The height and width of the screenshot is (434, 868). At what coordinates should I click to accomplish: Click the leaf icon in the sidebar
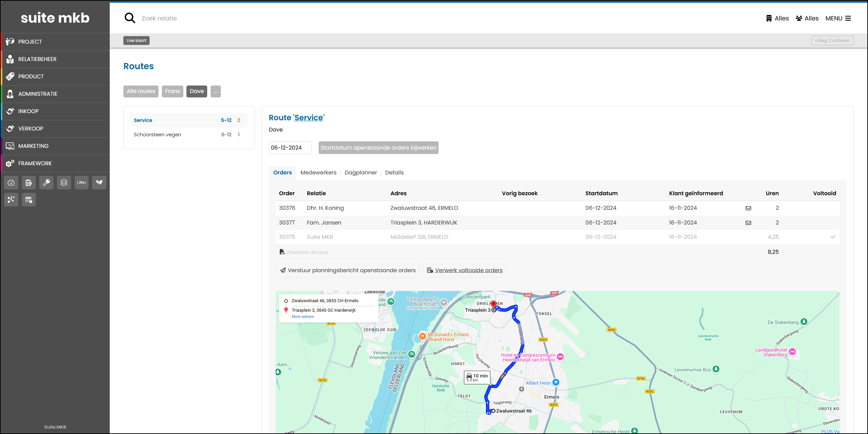click(x=99, y=183)
